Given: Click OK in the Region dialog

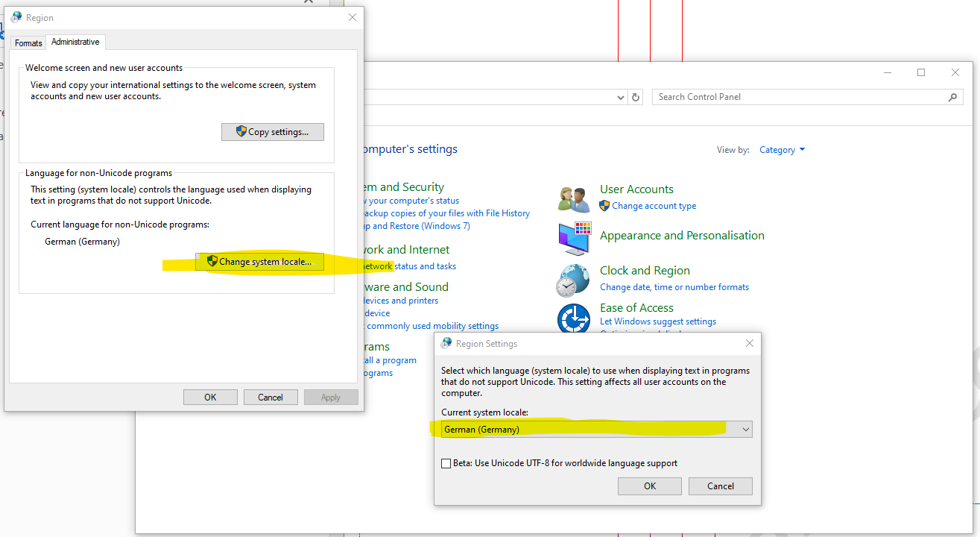Looking at the screenshot, I should click(210, 398).
